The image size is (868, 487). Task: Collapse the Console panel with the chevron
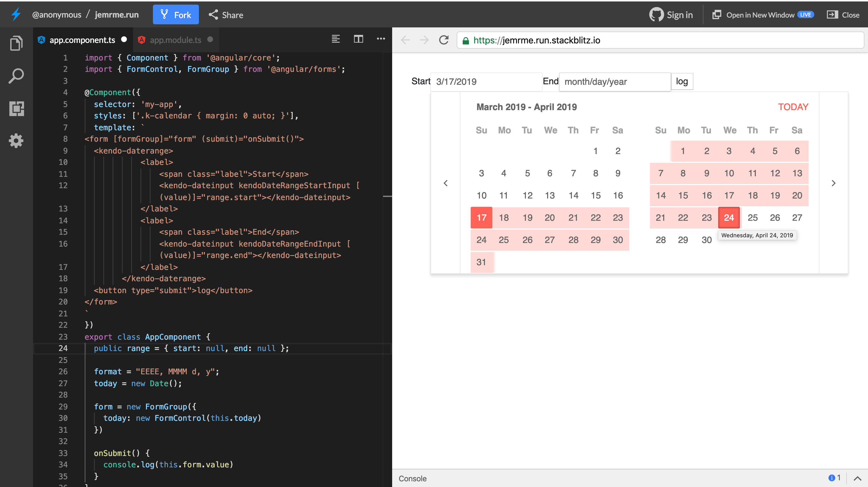(858, 478)
